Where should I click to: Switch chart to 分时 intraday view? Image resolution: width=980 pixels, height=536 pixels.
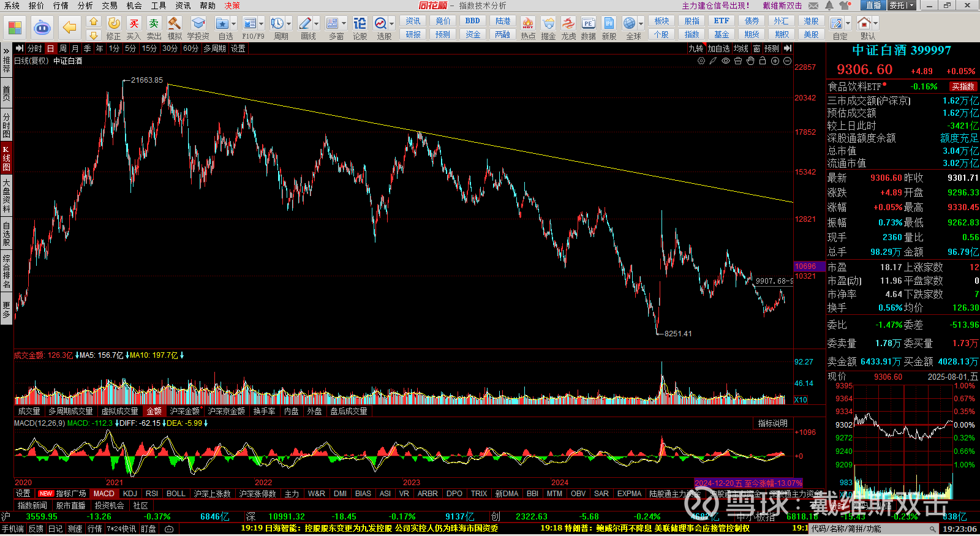coord(35,48)
